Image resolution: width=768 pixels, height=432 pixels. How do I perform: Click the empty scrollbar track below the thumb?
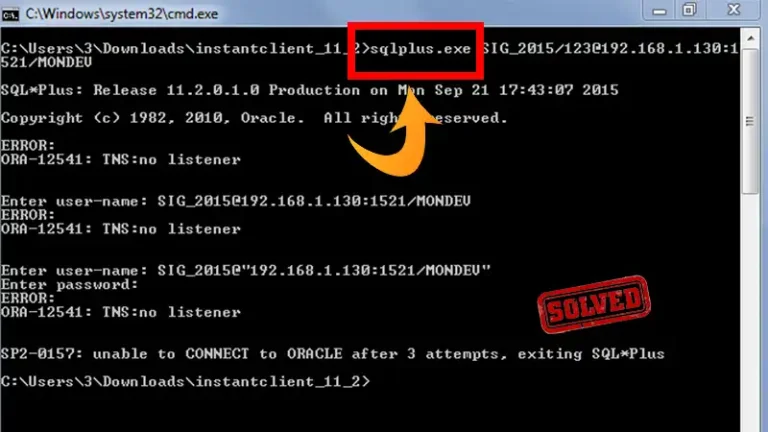(x=750, y=313)
